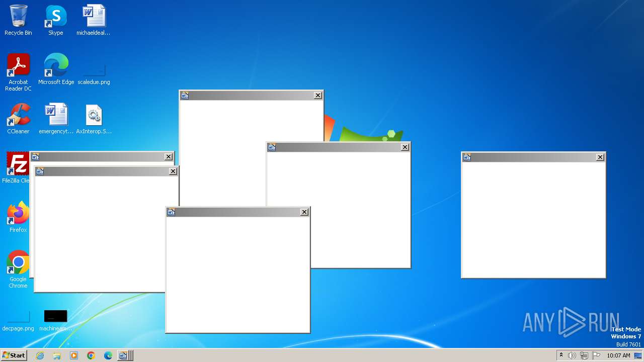The width and height of the screenshot is (644, 362).
Task: Open the Recycle Bin desktop icon
Action: tap(18, 20)
